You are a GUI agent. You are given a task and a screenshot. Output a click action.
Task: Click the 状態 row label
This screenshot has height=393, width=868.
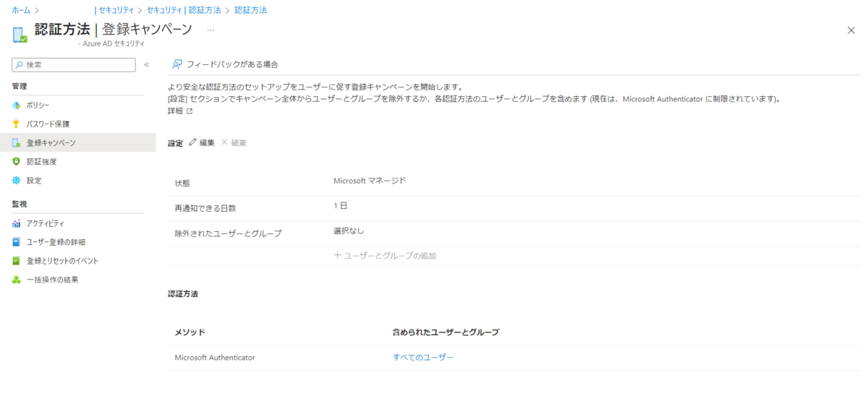(x=182, y=183)
